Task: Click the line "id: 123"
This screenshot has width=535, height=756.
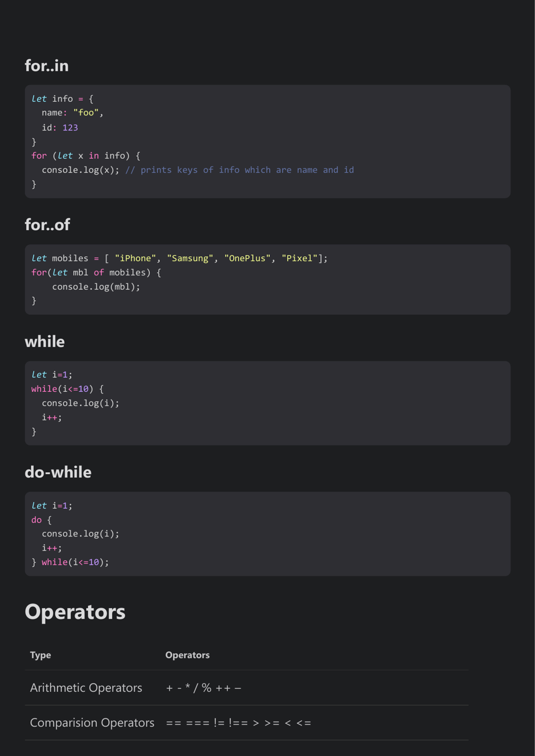Action: pyautogui.click(x=60, y=128)
